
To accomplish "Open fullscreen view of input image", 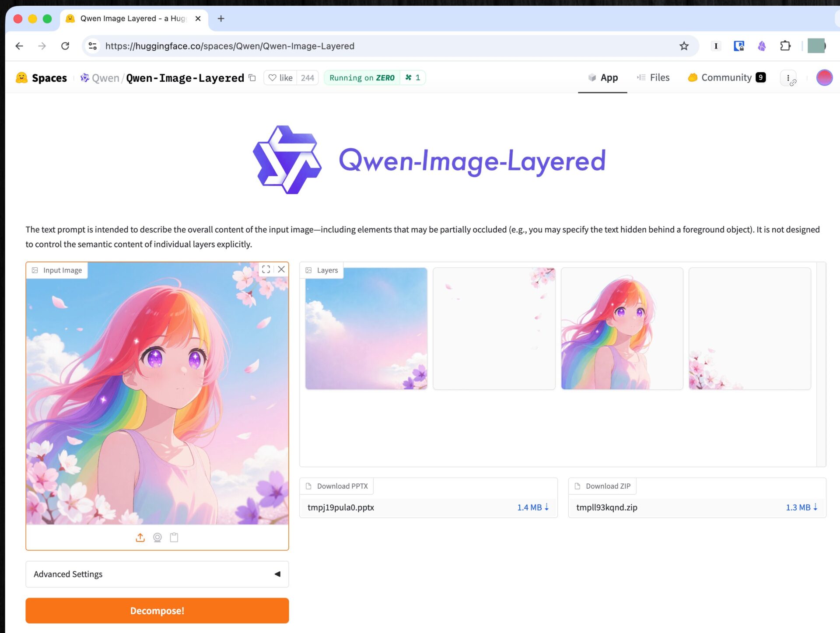I will click(x=266, y=269).
